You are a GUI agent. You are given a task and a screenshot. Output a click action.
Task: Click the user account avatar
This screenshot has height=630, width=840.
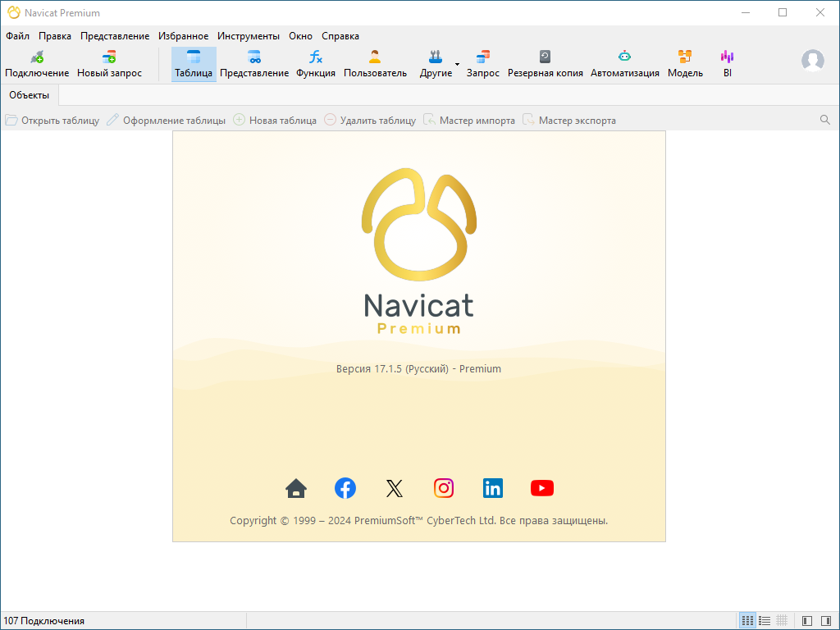coord(813,61)
